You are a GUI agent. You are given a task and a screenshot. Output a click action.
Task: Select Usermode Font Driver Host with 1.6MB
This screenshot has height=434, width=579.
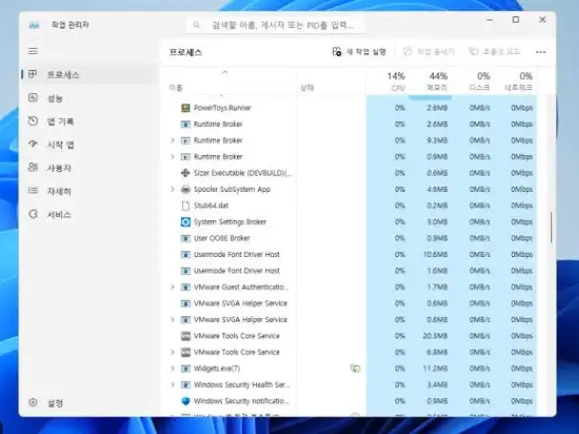(349, 271)
